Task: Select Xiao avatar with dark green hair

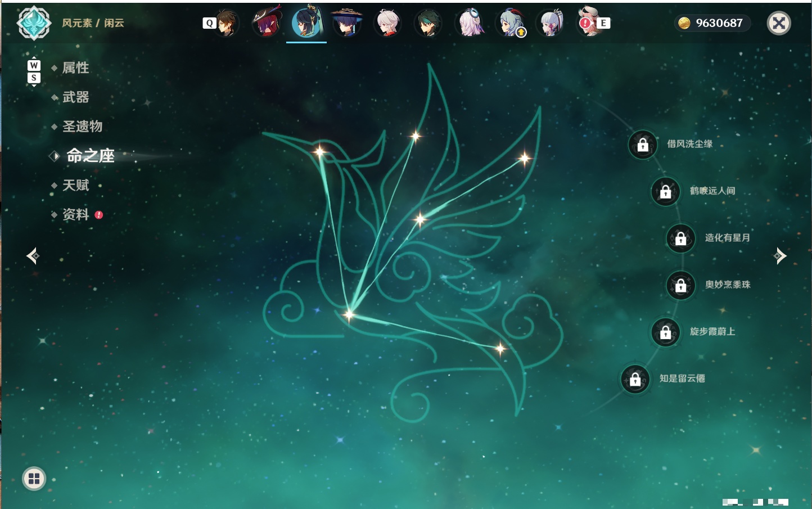Action: click(x=428, y=23)
